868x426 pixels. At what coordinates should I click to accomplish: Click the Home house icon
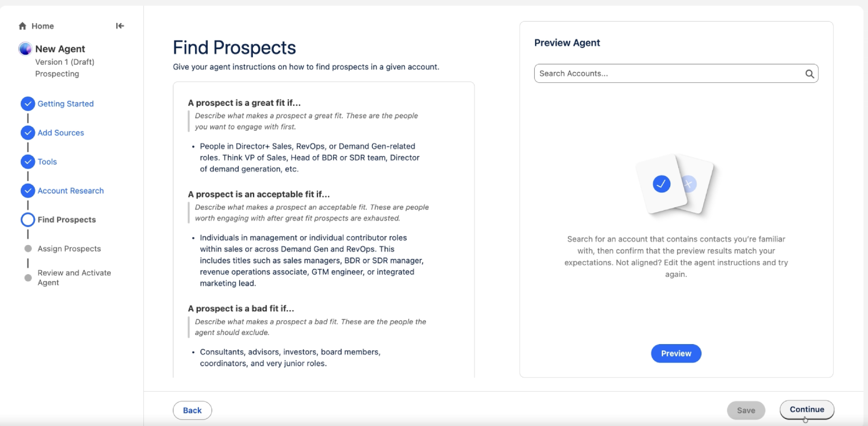[x=22, y=26]
